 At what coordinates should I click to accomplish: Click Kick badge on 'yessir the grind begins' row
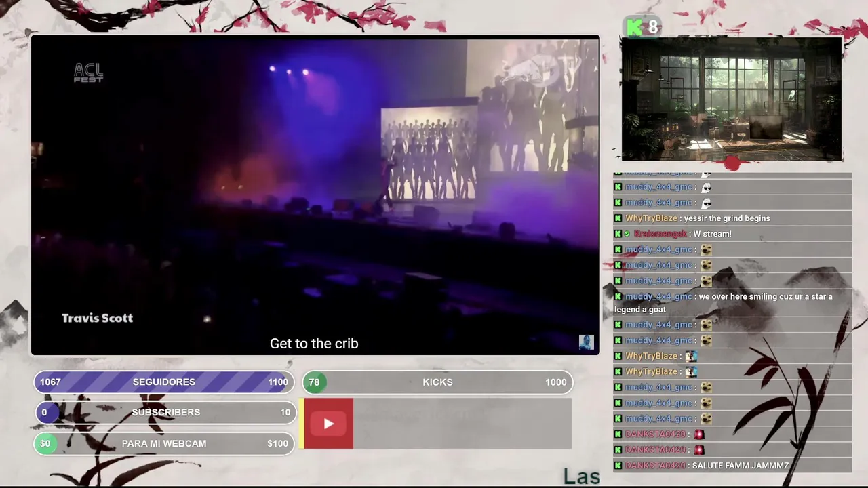click(618, 218)
